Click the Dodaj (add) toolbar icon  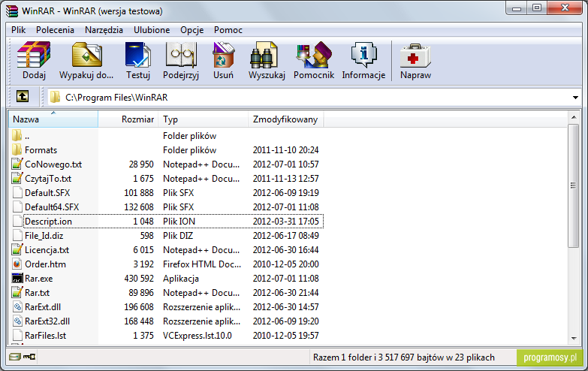(34, 55)
